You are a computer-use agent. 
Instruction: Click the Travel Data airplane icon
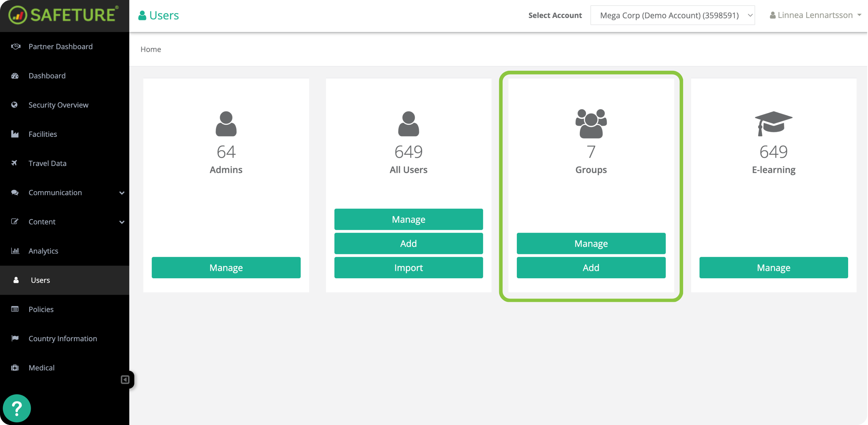[15, 163]
